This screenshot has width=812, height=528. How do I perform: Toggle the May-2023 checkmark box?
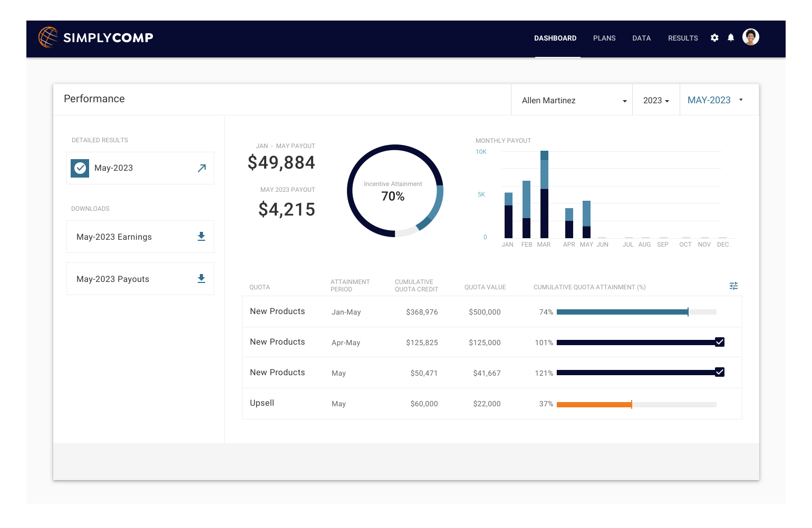[x=80, y=168]
